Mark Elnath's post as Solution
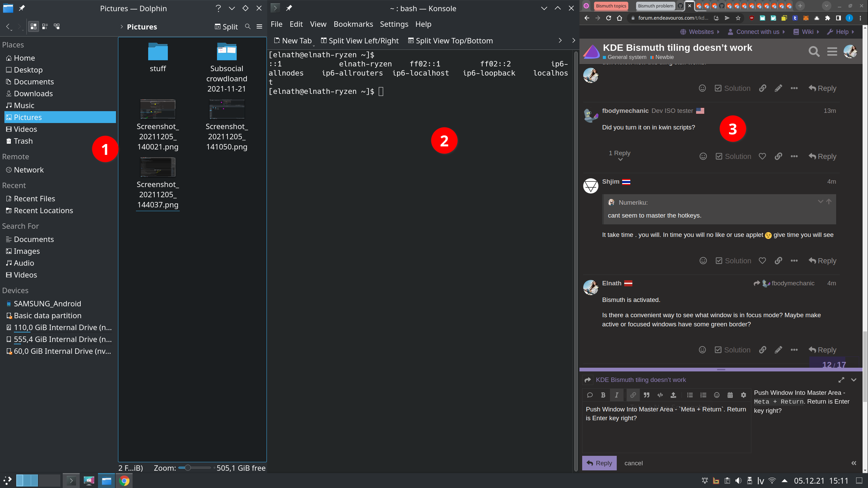868x488 pixels. click(x=733, y=350)
